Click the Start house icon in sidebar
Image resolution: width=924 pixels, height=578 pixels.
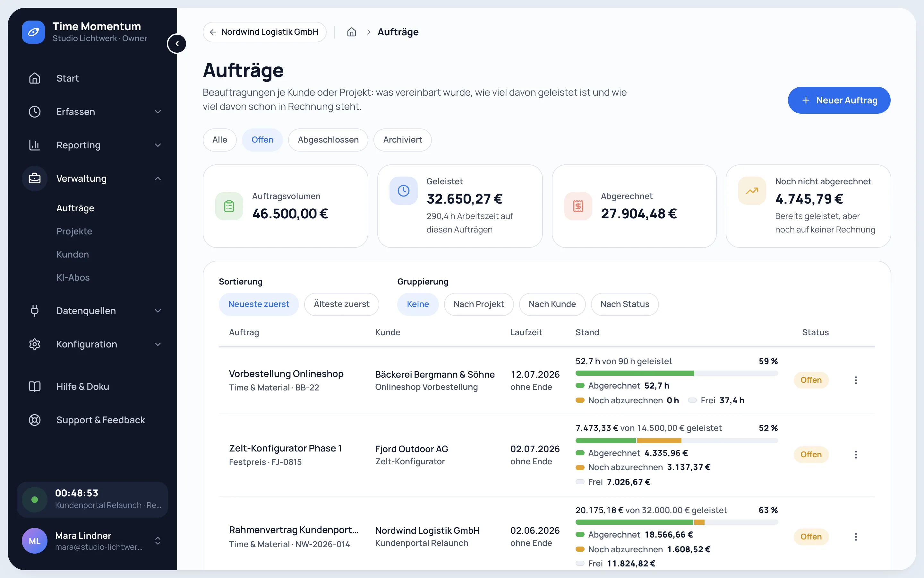click(x=35, y=78)
